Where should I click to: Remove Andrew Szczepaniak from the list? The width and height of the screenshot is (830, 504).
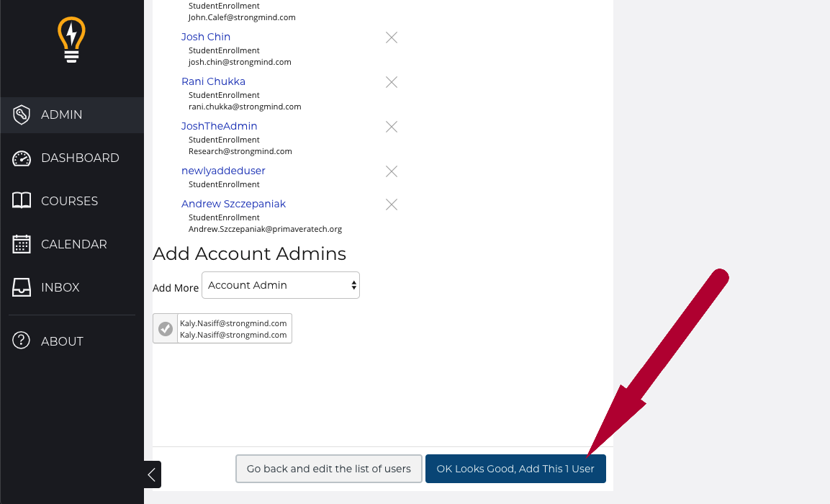point(392,204)
